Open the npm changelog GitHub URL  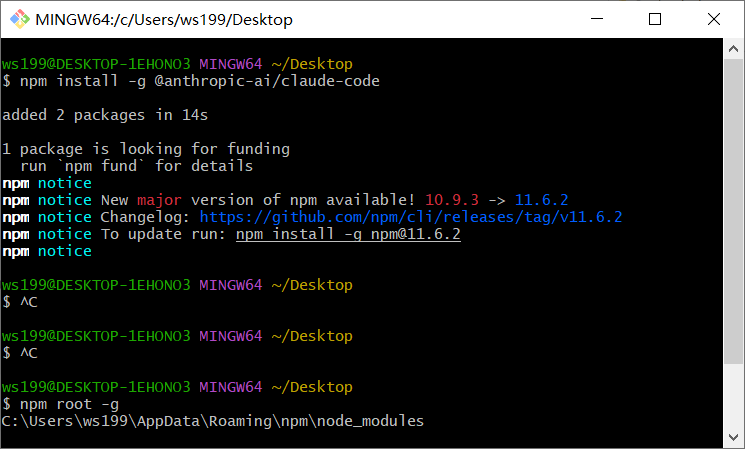(x=411, y=217)
